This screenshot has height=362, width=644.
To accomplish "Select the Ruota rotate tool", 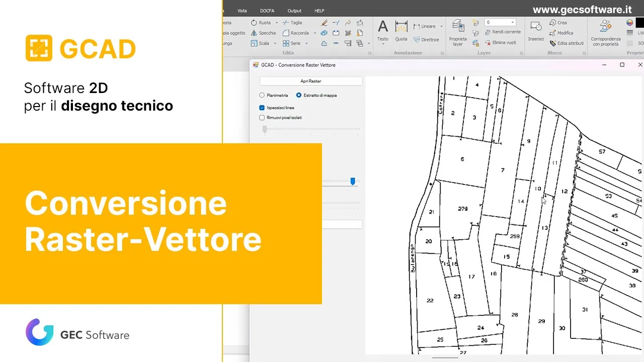I will point(261,23).
